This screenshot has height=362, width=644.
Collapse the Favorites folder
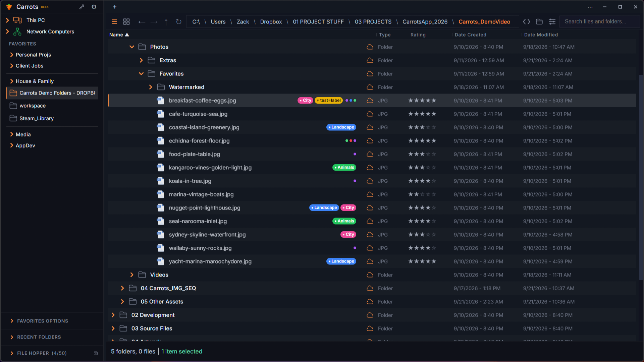pos(141,74)
